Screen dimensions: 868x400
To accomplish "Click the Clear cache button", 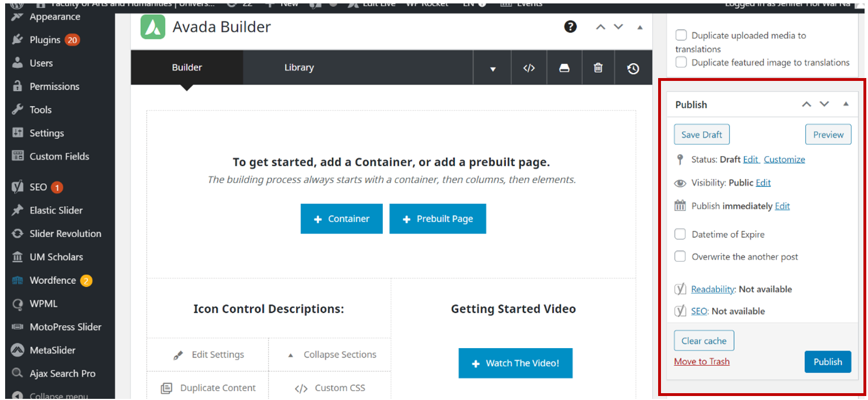I will [704, 341].
